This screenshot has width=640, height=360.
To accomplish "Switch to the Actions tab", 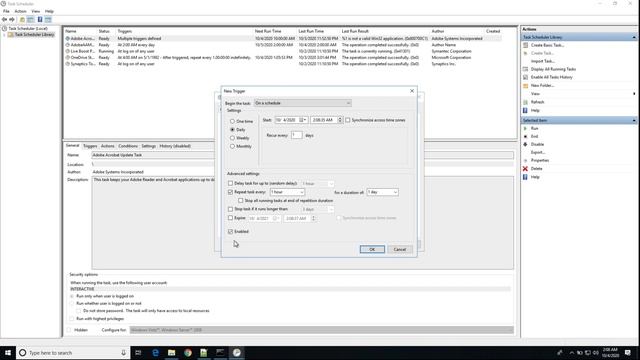I will click(107, 146).
